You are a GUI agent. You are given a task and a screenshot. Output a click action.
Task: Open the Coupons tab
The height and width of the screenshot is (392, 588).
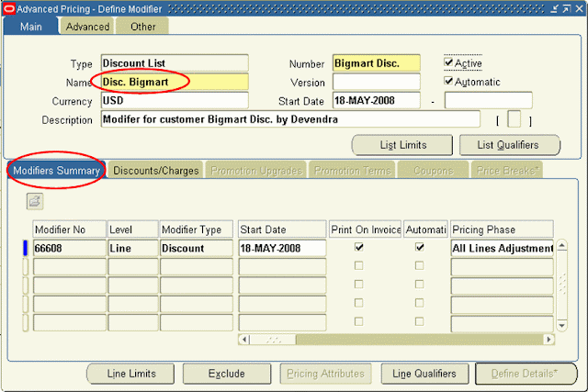tap(433, 171)
